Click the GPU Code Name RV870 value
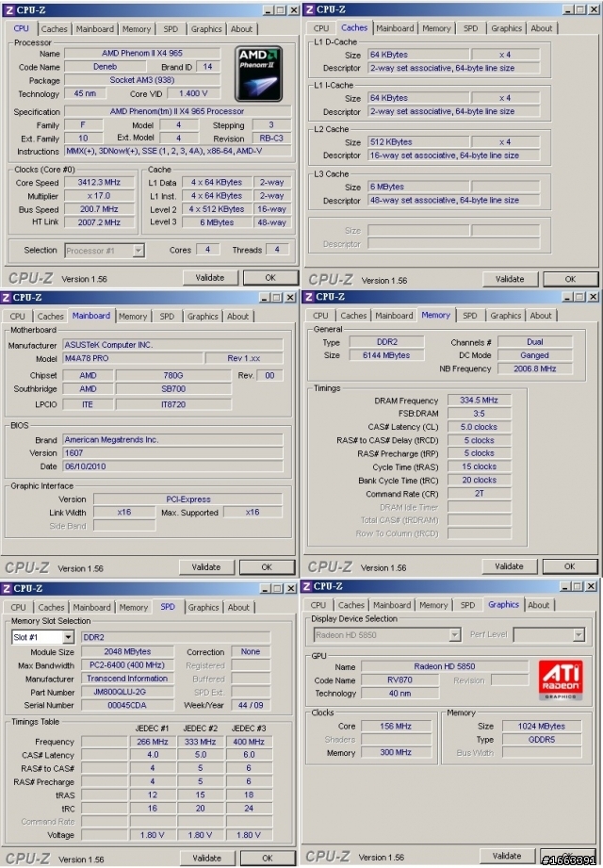The image size is (603, 868). [x=399, y=680]
